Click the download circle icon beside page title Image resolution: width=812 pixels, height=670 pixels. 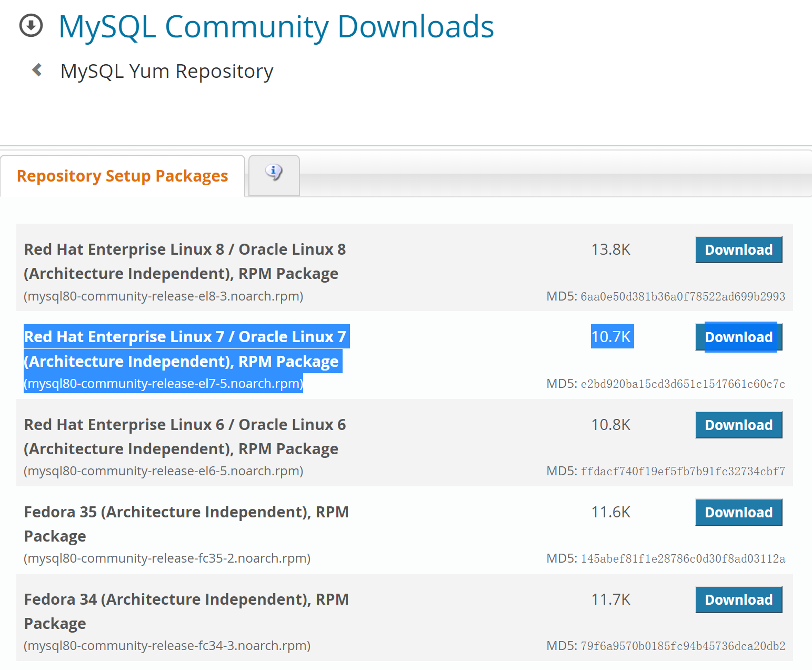[x=31, y=25]
